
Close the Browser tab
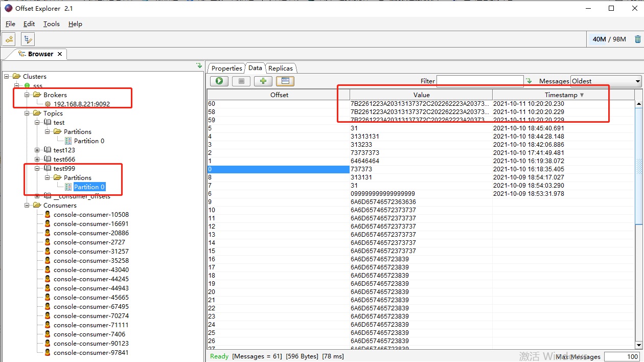tap(60, 54)
